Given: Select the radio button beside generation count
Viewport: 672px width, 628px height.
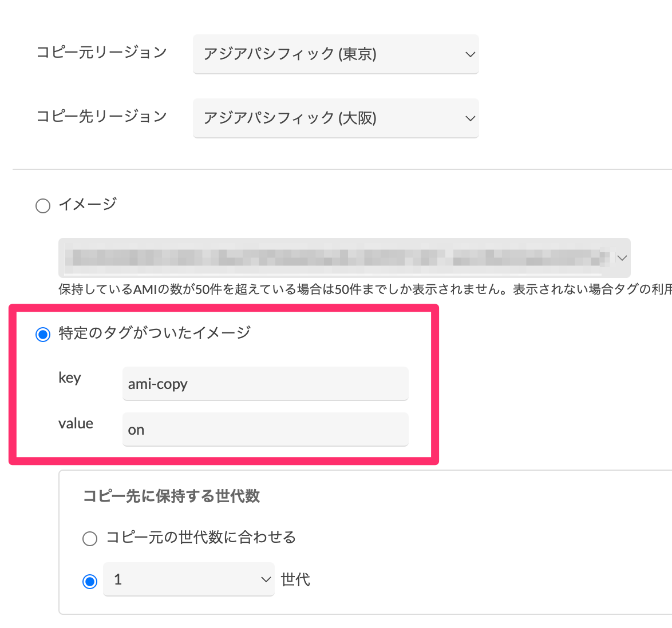Looking at the screenshot, I should (x=89, y=581).
